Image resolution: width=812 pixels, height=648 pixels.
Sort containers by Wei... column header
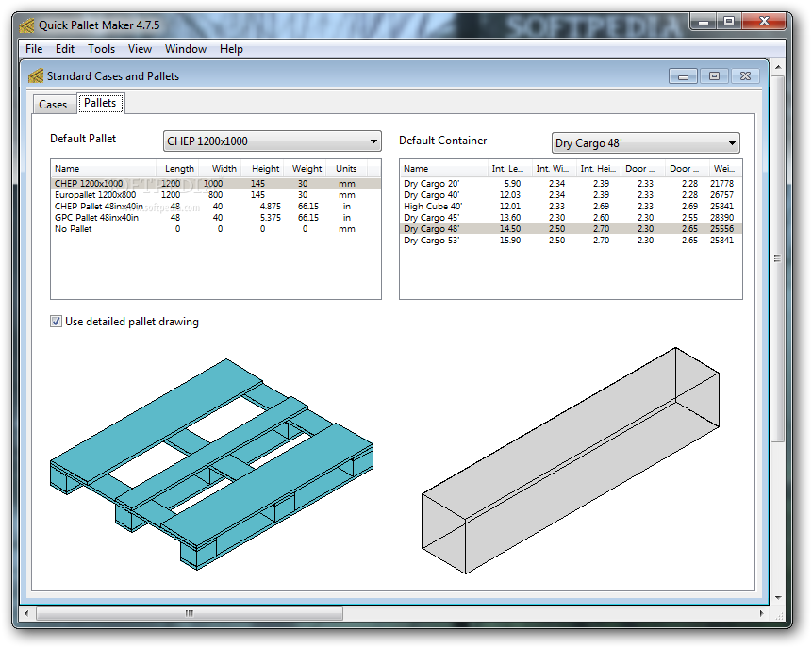tap(724, 168)
